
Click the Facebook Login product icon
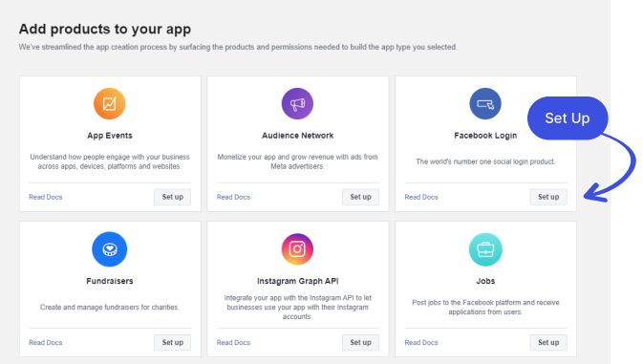click(485, 104)
